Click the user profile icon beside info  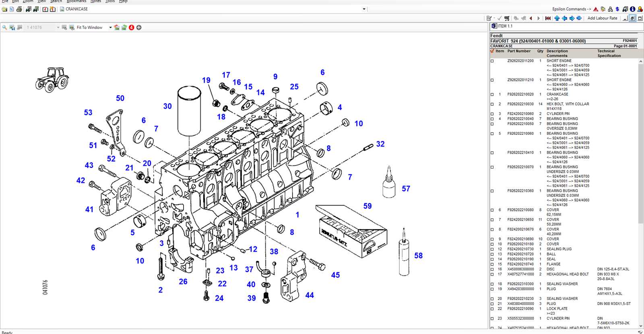click(640, 9)
